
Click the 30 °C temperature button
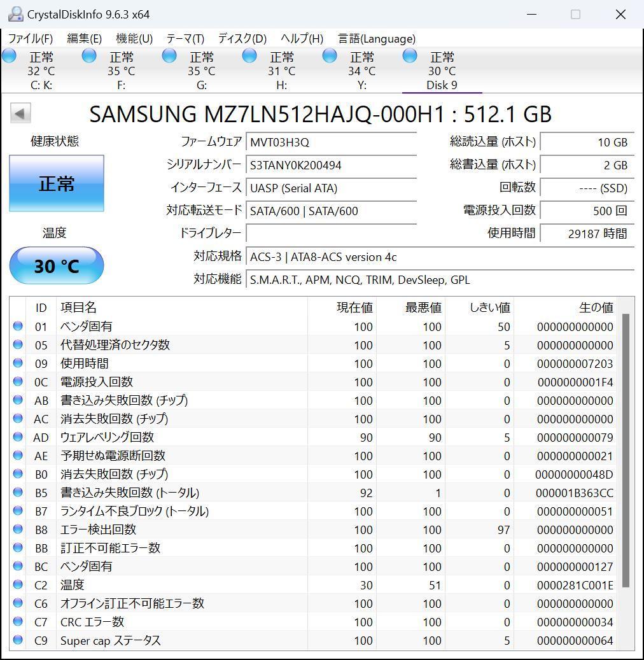57,265
